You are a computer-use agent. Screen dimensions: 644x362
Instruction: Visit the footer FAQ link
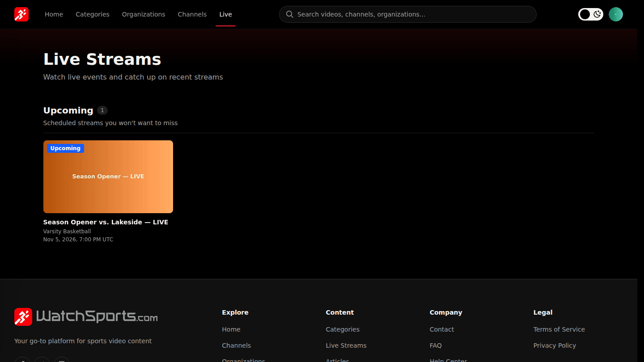436,345
